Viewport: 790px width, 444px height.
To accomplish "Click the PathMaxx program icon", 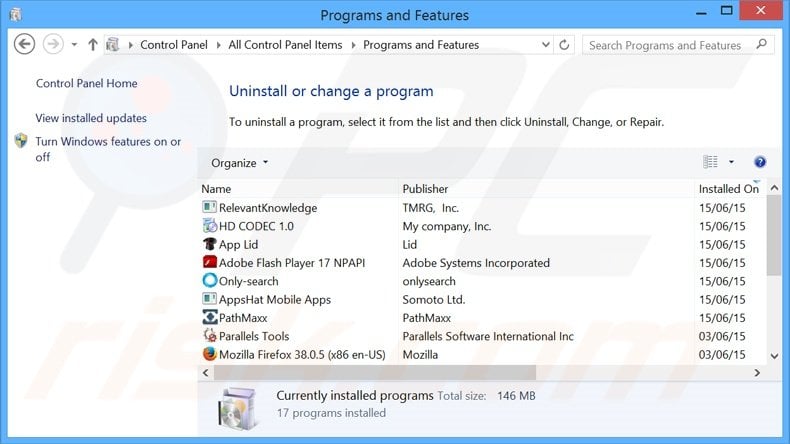I will 209,317.
